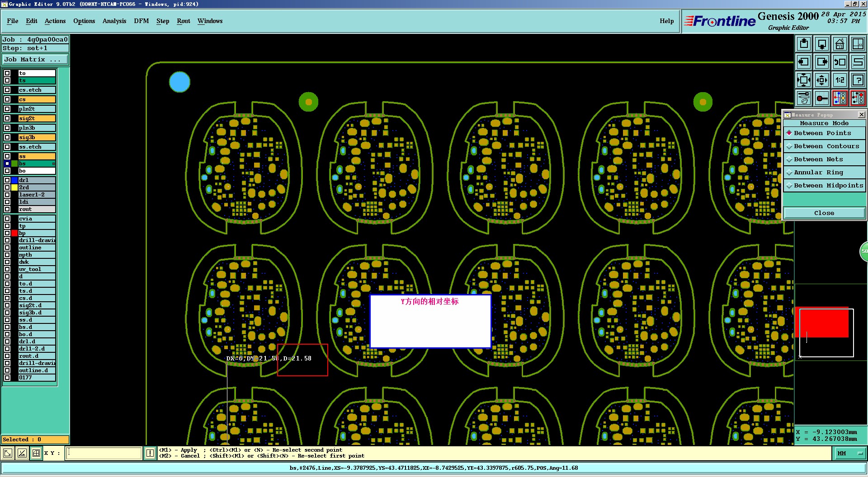Open the File menu
This screenshot has height=477, width=868.
coord(13,21)
